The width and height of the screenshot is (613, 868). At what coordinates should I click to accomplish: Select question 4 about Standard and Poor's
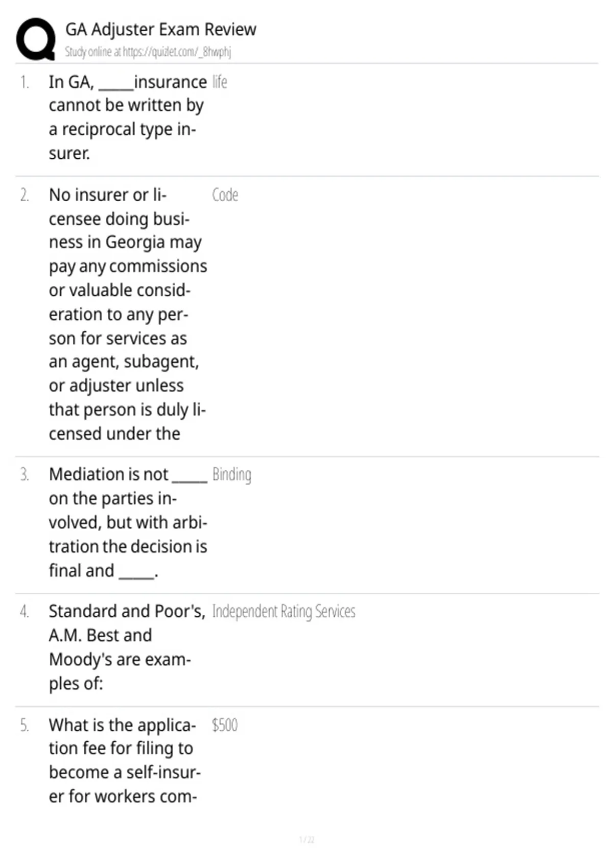coord(127,647)
